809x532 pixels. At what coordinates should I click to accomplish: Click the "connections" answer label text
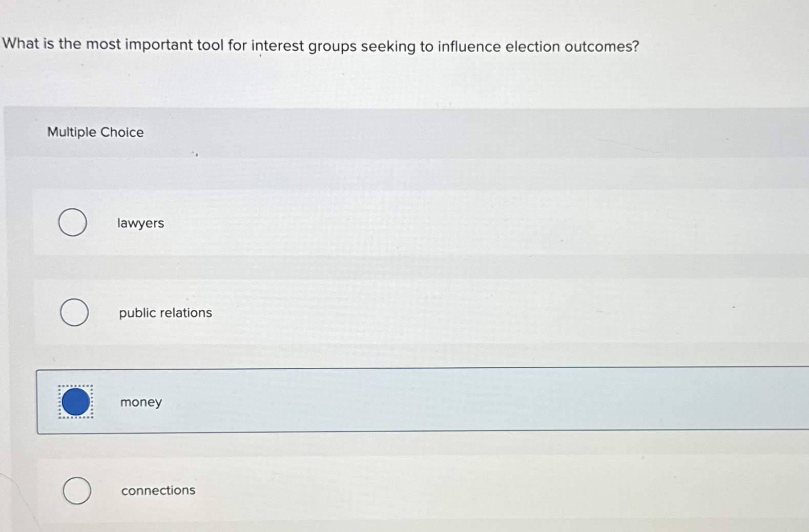[158, 491]
